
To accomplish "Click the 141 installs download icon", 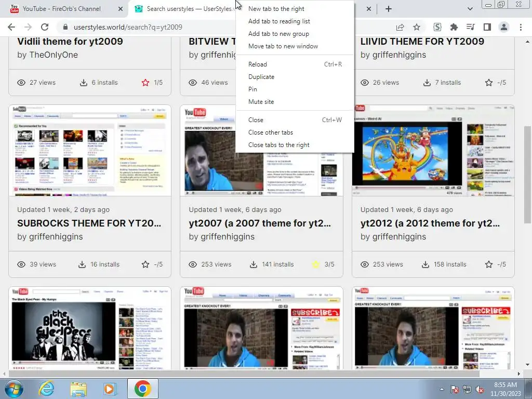I will coord(254,264).
